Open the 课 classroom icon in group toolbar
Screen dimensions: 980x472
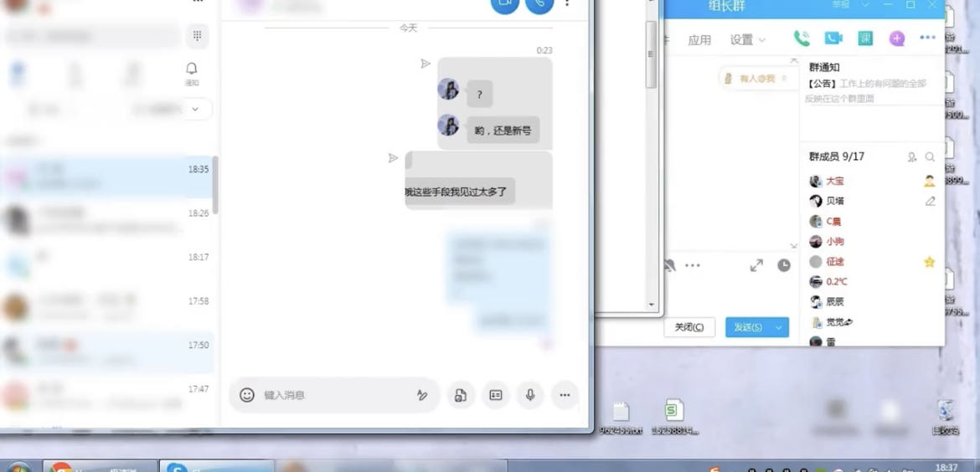tap(865, 38)
